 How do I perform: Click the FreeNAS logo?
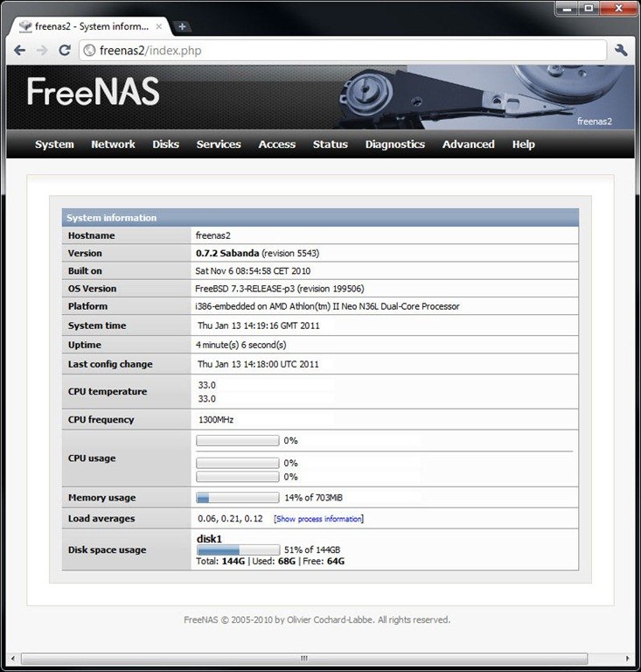(93, 92)
